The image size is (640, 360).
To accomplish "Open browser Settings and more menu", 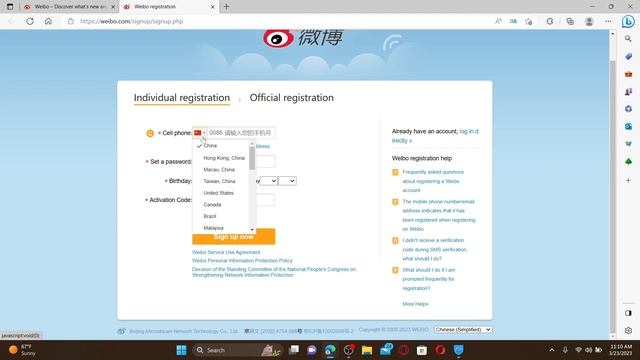I will click(x=608, y=21).
